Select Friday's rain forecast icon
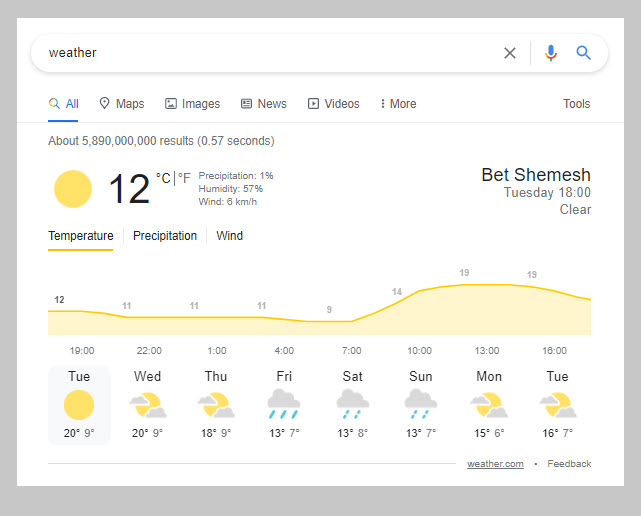The height and width of the screenshot is (516, 641). 284,404
